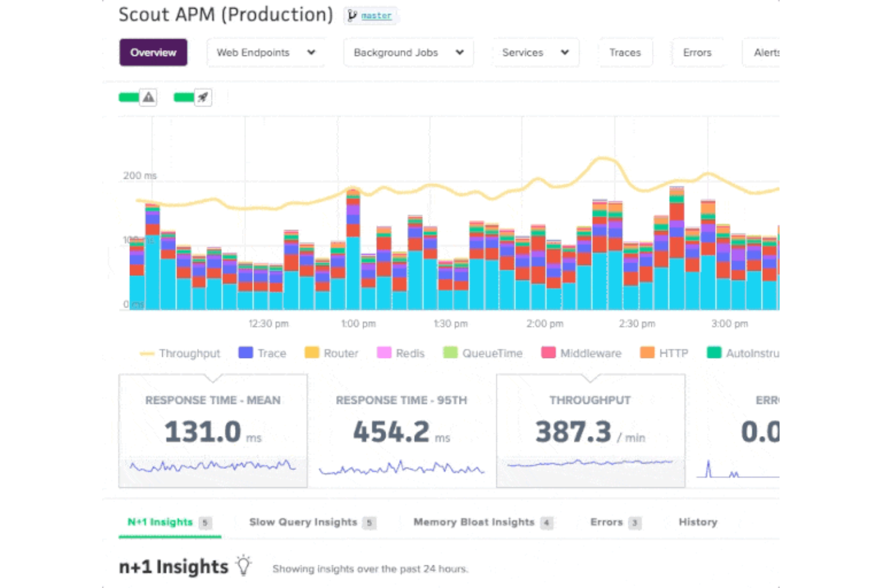Image resolution: width=882 pixels, height=588 pixels.
Task: Open the Background Jobs dropdown
Action: tap(408, 52)
